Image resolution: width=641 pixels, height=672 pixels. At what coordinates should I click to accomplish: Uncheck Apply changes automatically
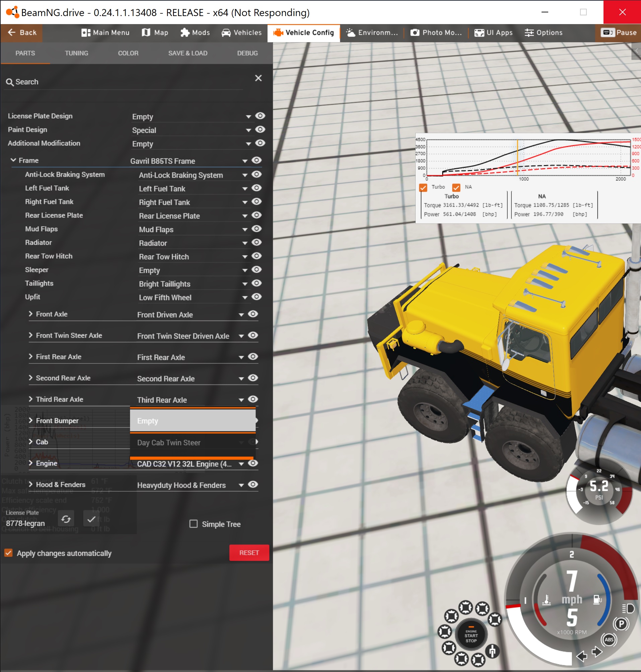8,553
